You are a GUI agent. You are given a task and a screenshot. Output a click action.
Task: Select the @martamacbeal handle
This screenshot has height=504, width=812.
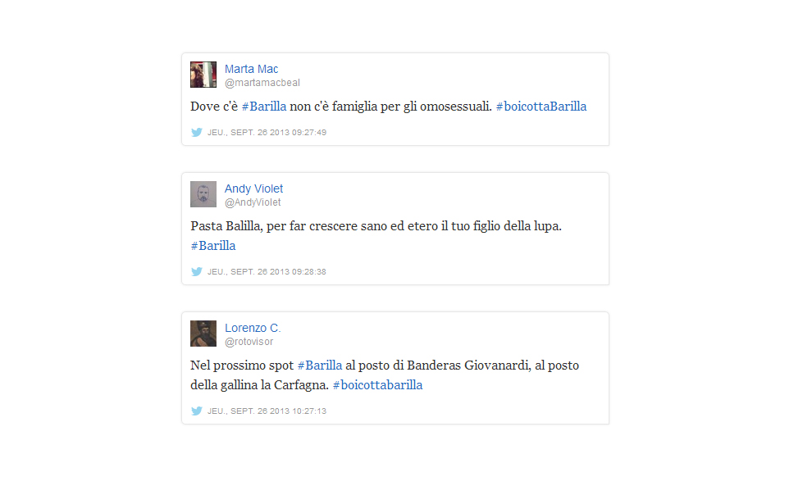click(x=262, y=83)
